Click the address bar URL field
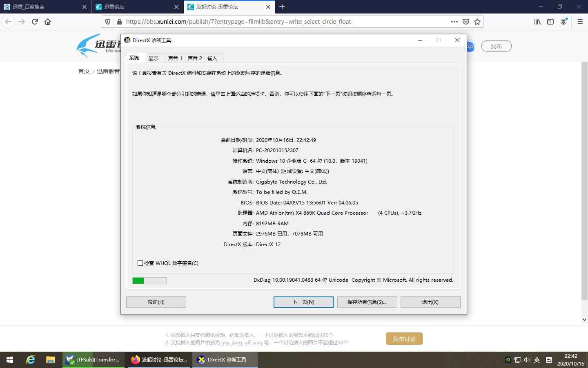The width and height of the screenshot is (588, 368). pos(245,22)
